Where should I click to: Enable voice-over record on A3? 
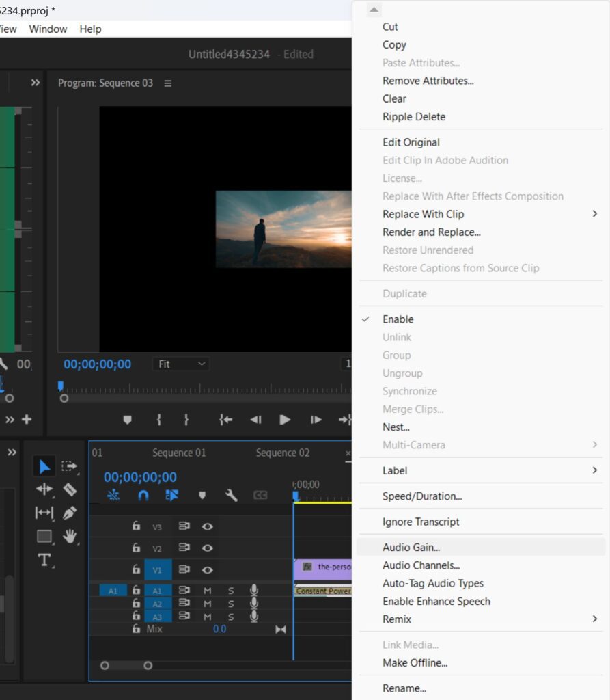pyautogui.click(x=254, y=616)
